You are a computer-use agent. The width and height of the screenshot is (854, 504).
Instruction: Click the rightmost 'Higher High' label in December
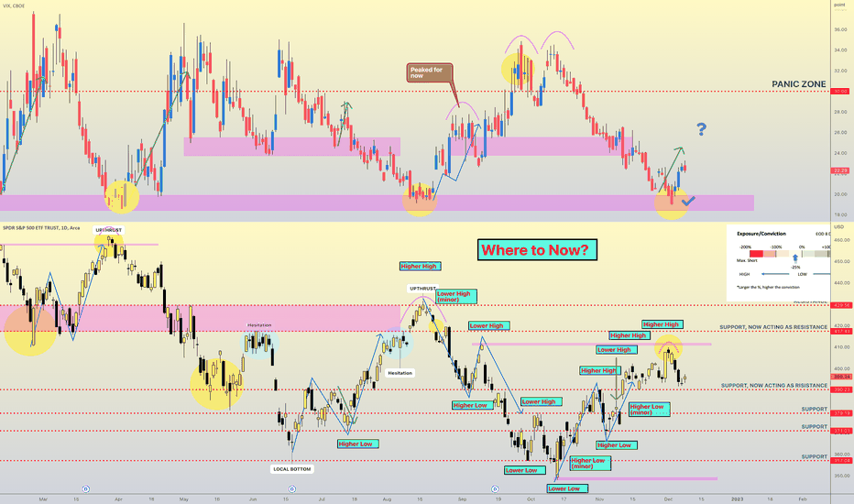coord(662,324)
